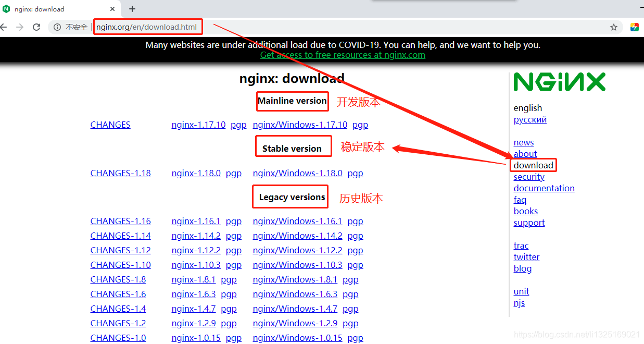This screenshot has width=644, height=344.
Task: Download nginx/Windows-1.18.0
Action: point(298,173)
